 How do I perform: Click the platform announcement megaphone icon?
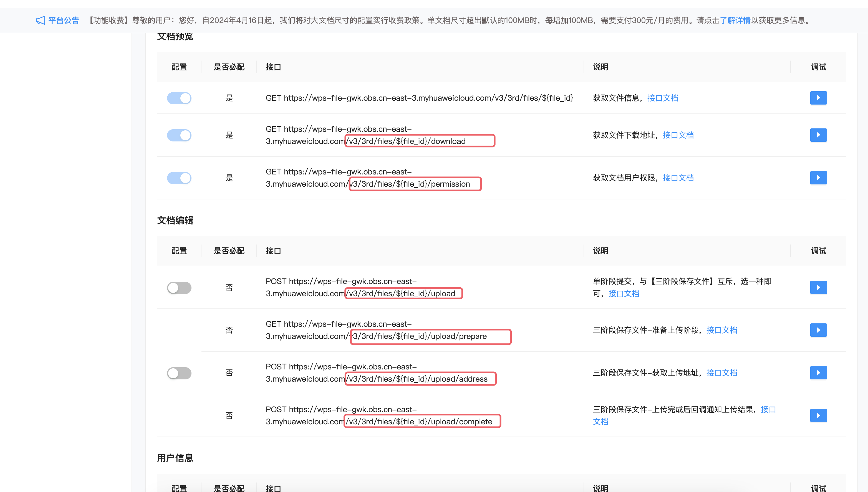(x=40, y=20)
